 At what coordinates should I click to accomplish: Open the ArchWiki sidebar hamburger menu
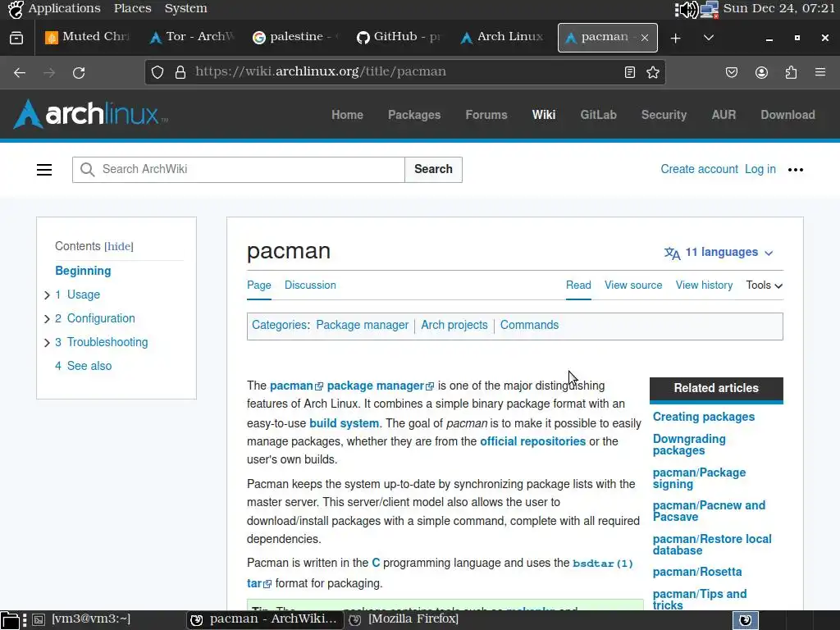tap(44, 170)
